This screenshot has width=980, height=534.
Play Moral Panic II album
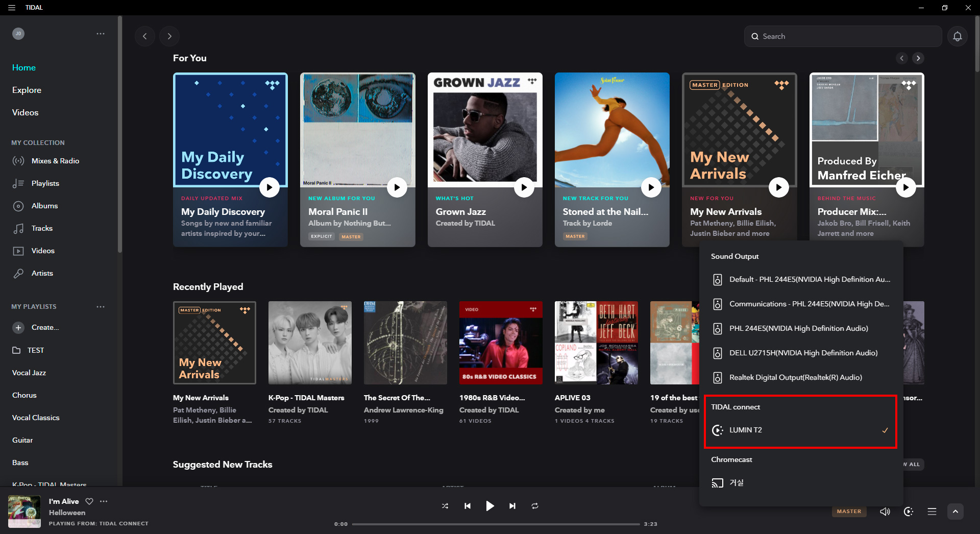pos(397,187)
